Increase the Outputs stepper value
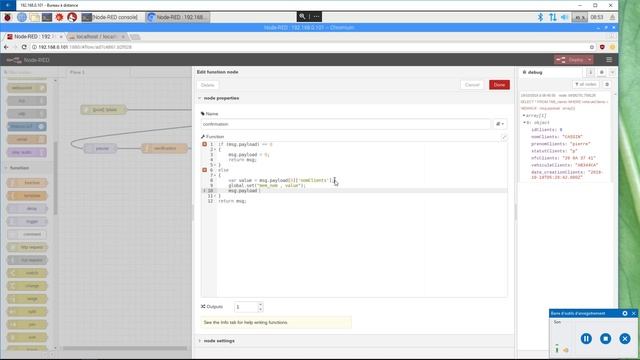Viewport: 640px width, 360px height. click(260, 304)
